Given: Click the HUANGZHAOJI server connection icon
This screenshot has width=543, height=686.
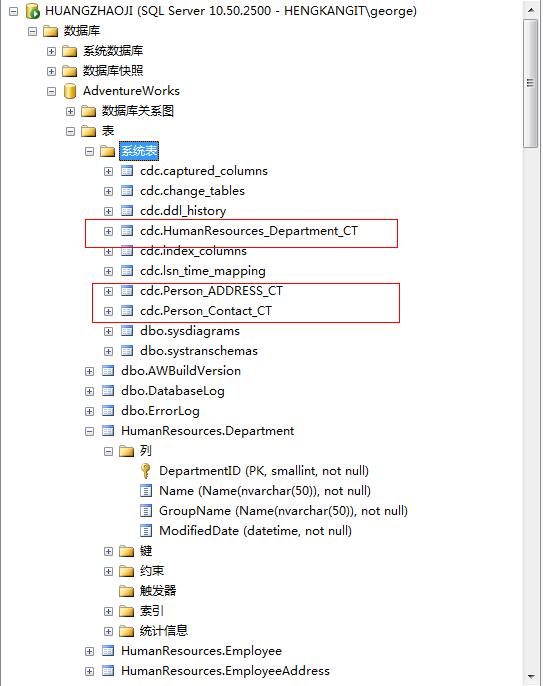Looking at the screenshot, I should coord(32,11).
